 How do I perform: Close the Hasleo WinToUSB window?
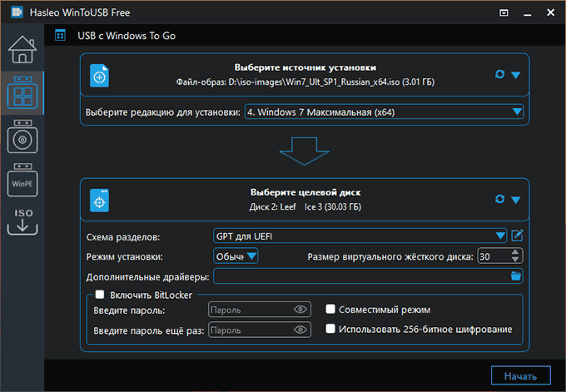click(550, 12)
